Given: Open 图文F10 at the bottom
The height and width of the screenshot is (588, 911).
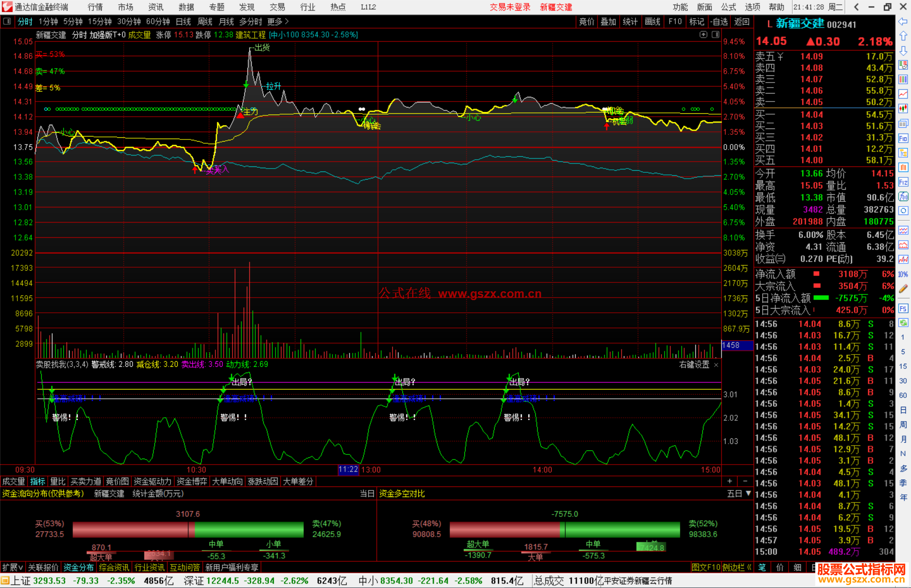Looking at the screenshot, I should coord(706,567).
